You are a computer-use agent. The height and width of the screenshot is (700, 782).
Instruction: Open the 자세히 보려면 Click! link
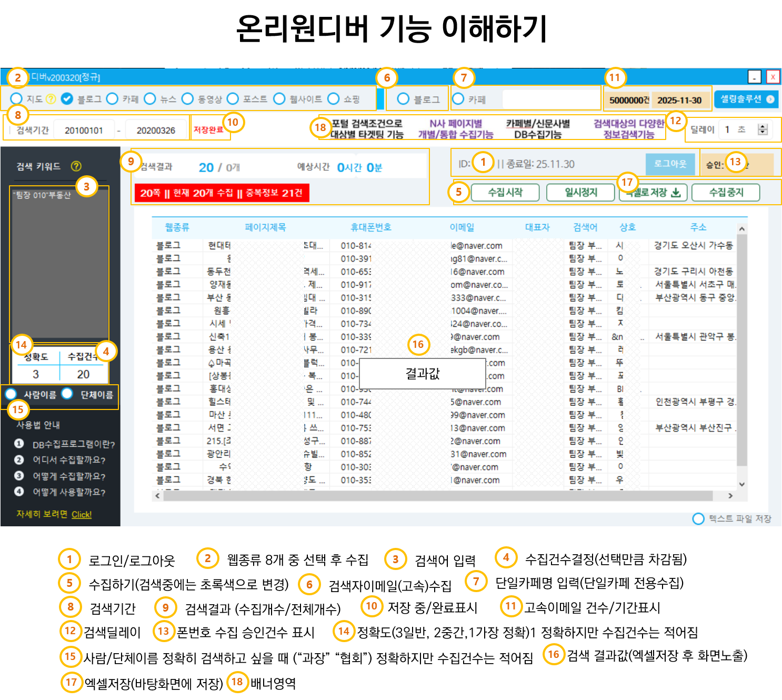coord(81,514)
